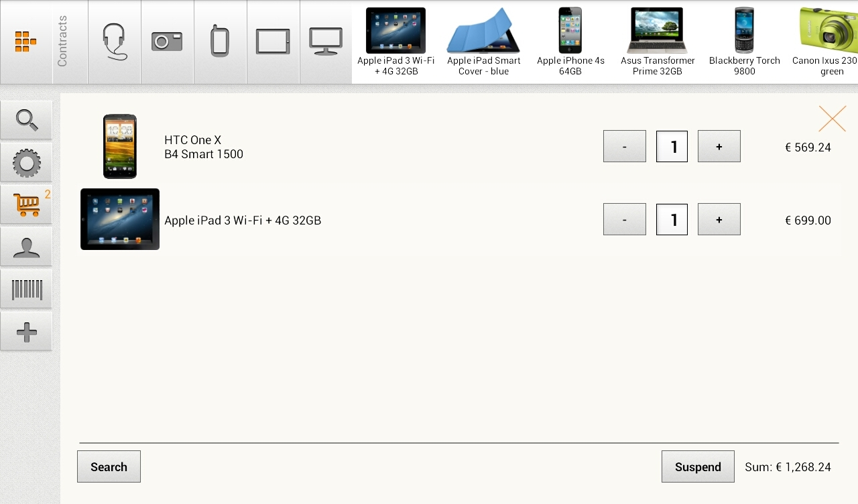Edit HTC One X quantity field
Viewport: 858px width, 504px height.
click(x=672, y=146)
